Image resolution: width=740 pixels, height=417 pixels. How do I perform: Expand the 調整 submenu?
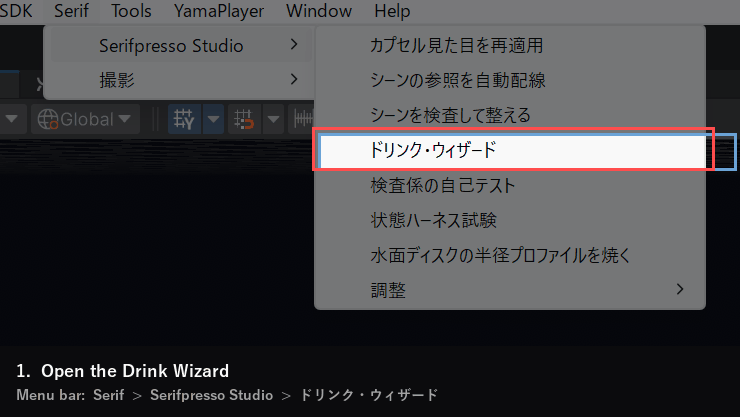click(510, 290)
